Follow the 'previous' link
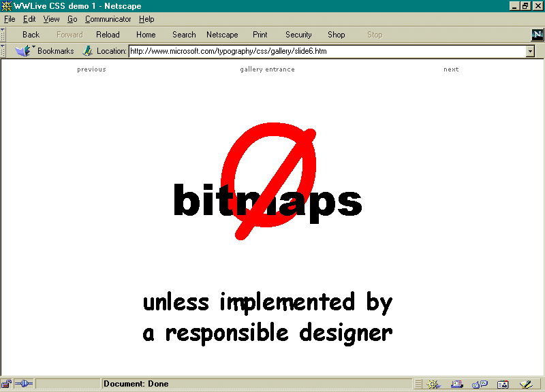Screen dimensions: 545x392 (91, 69)
